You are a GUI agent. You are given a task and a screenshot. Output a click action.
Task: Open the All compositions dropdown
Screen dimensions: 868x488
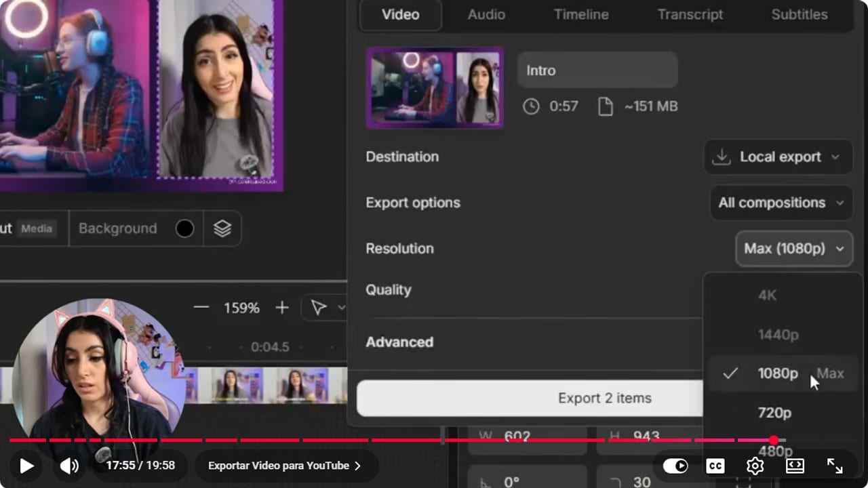pyautogui.click(x=781, y=203)
